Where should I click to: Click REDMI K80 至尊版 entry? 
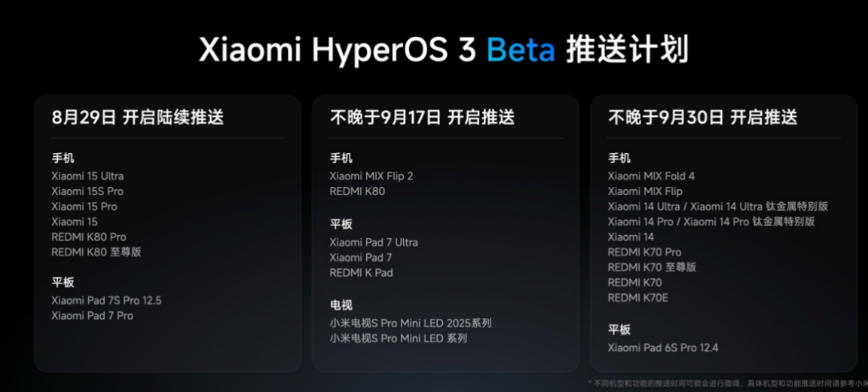(96, 252)
